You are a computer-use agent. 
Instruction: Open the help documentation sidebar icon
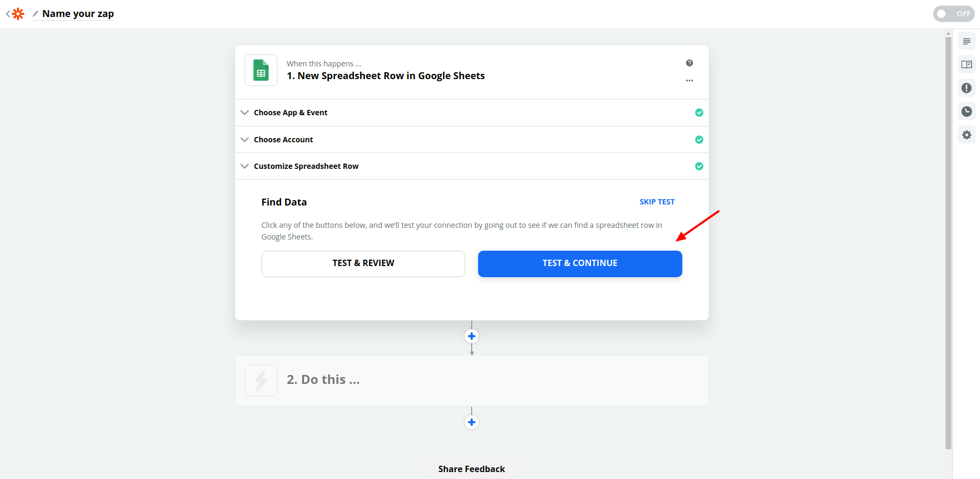[x=967, y=64]
